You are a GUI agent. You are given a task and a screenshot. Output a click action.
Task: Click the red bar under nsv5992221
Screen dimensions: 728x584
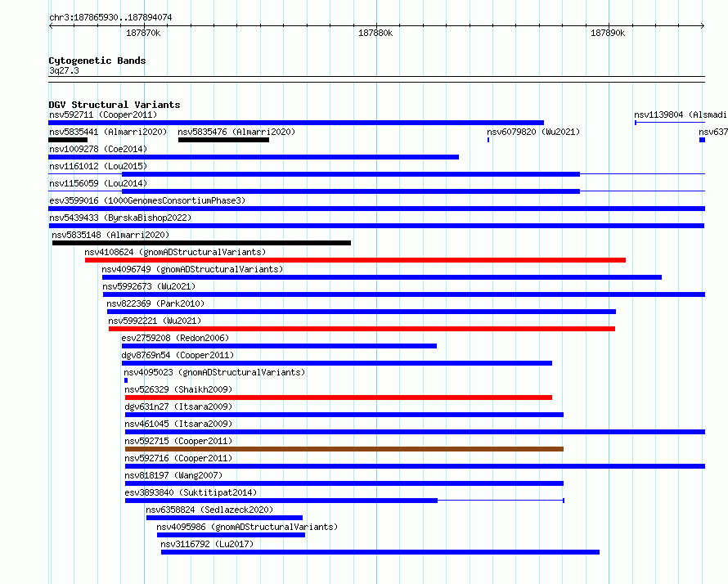click(x=362, y=329)
